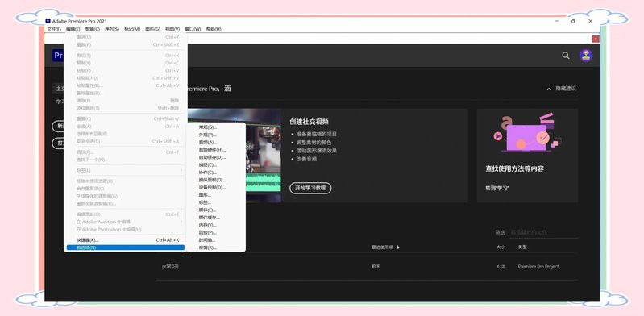Screen dimensions: 644x316
Task: Open the pr学习2 recent project
Action: [x=170, y=267]
